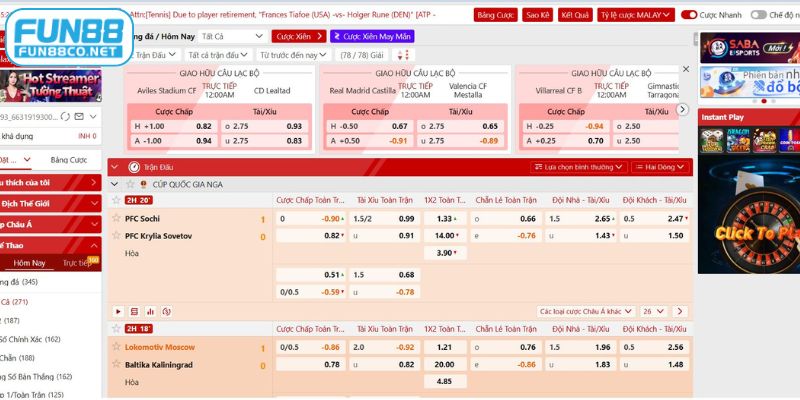
Task: Toggle the Chế độ switch
Action: point(758,16)
